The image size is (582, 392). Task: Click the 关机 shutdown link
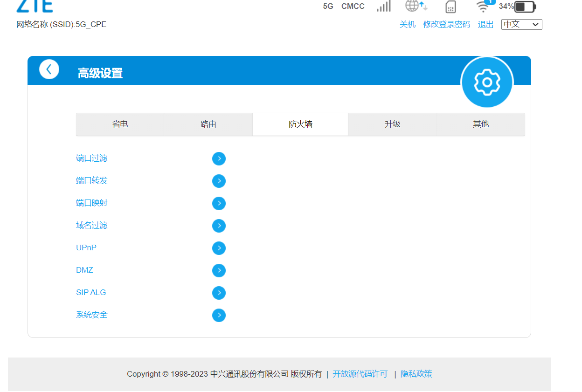tap(407, 24)
